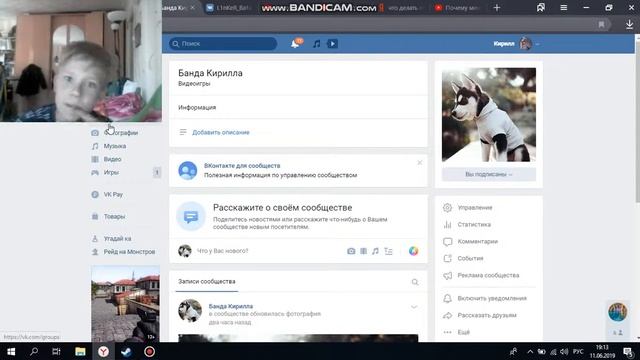Open File Explorer from the taskbar
The width and height of the screenshot is (640, 360).
pyautogui.click(x=80, y=351)
